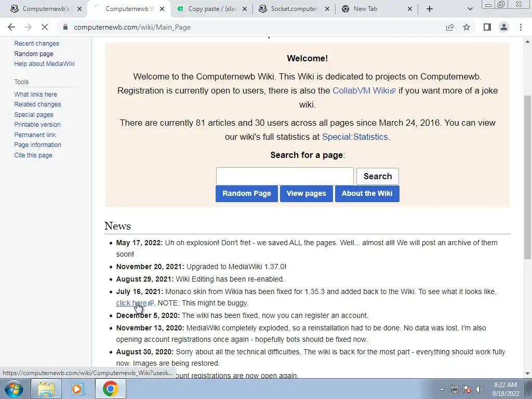
Task: Switch to the Copy paste tab
Action: 212,9
